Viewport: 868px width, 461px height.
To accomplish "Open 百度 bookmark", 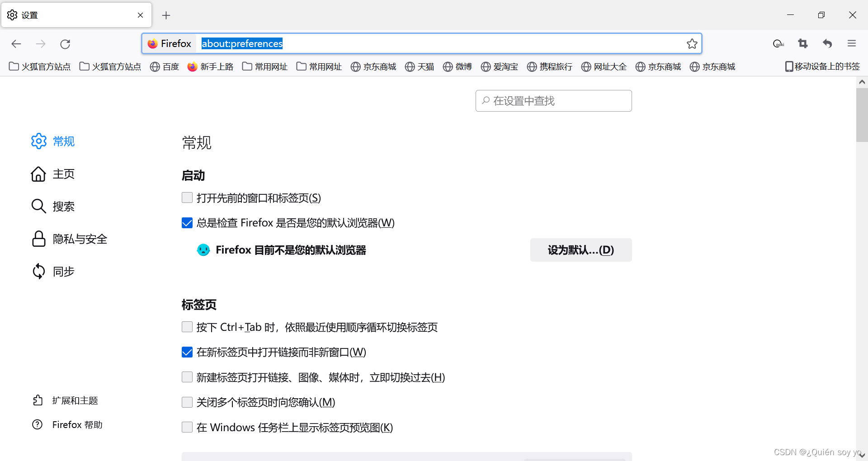I will point(165,67).
